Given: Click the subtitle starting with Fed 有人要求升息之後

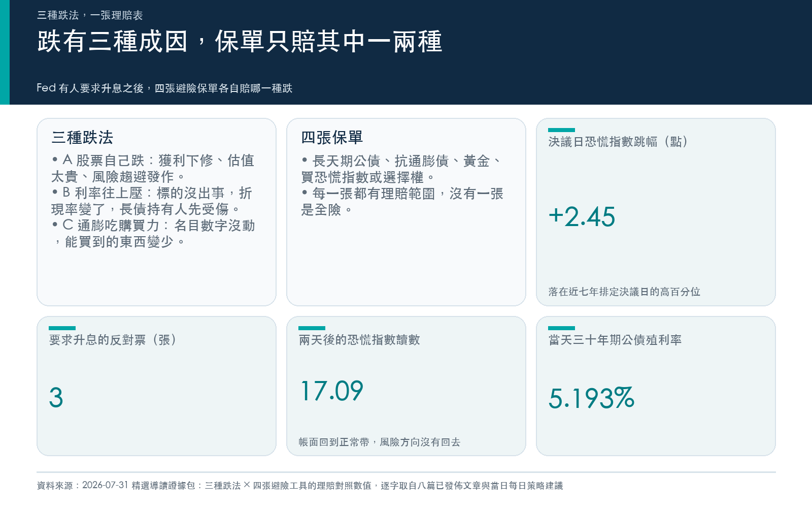Looking at the screenshot, I should tap(164, 88).
